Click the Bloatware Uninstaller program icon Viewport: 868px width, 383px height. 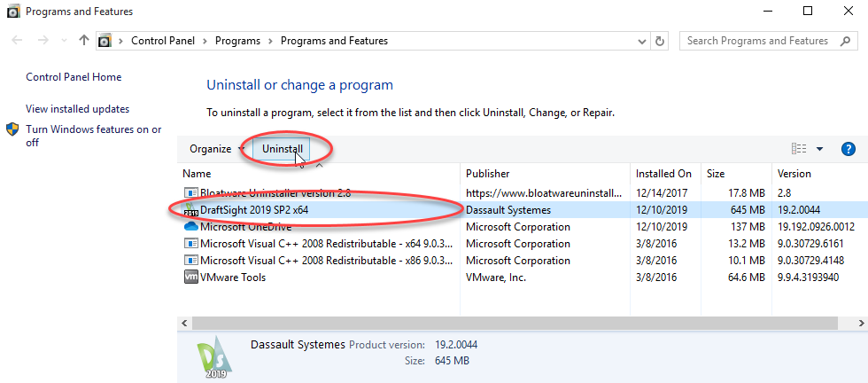click(191, 193)
